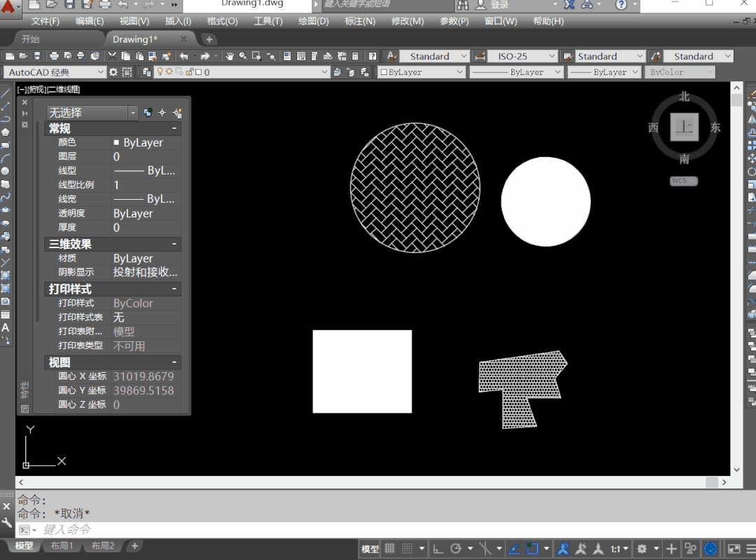Click the Zoom Window icon
Image resolution: width=756 pixels, height=560 pixels.
[256, 57]
